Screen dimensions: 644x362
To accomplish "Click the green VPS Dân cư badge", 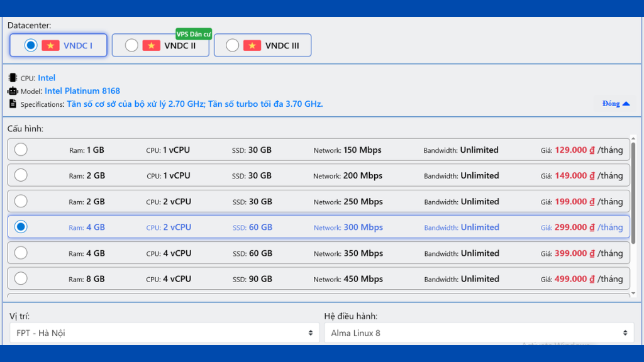I will point(193,34).
